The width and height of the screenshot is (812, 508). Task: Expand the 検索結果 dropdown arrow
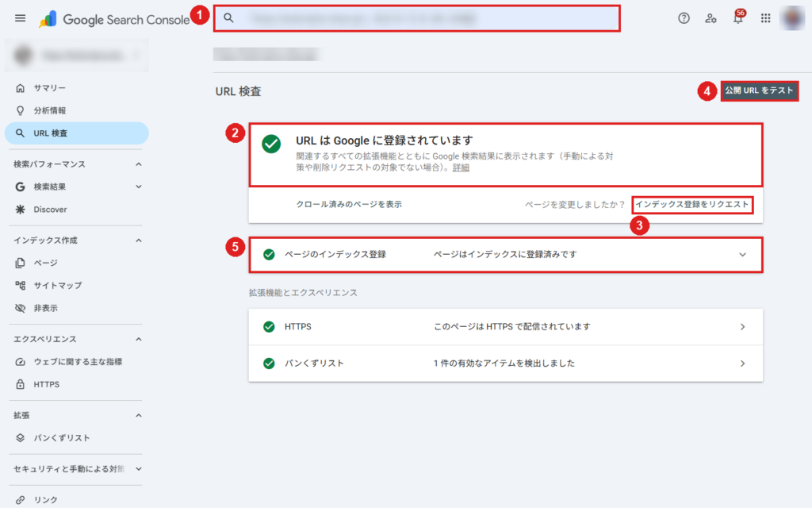tap(138, 187)
